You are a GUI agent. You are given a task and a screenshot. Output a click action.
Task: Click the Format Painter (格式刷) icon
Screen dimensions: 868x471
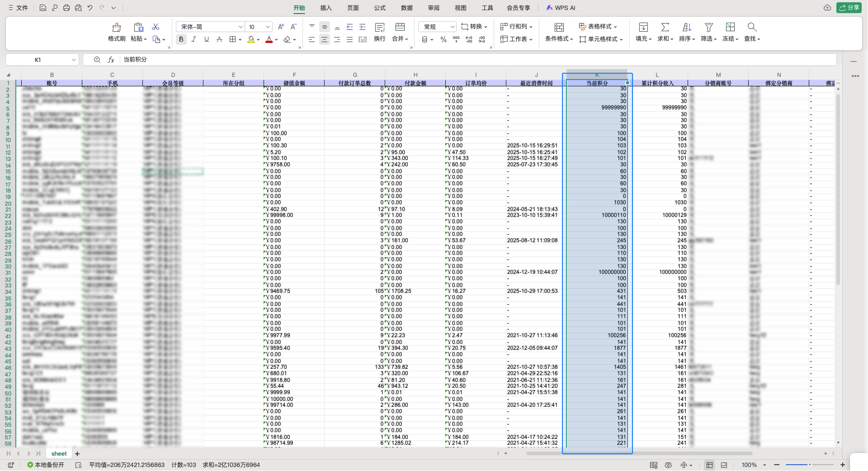point(117,27)
